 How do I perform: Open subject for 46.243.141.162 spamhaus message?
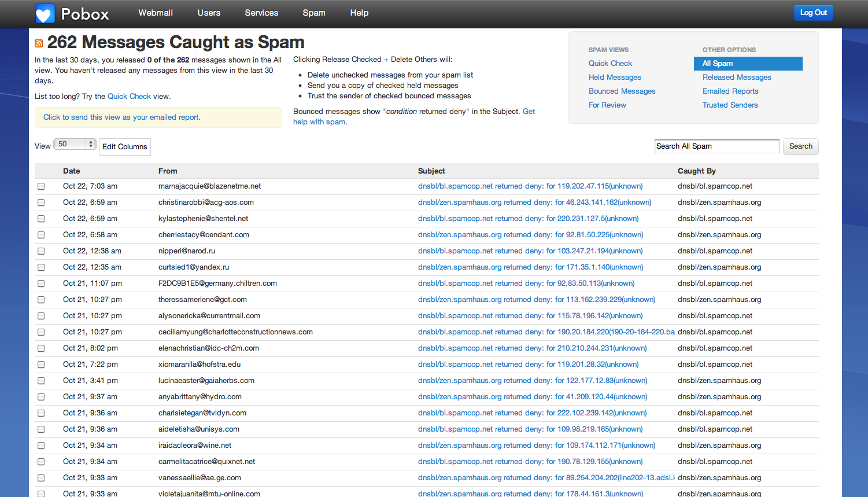point(535,203)
